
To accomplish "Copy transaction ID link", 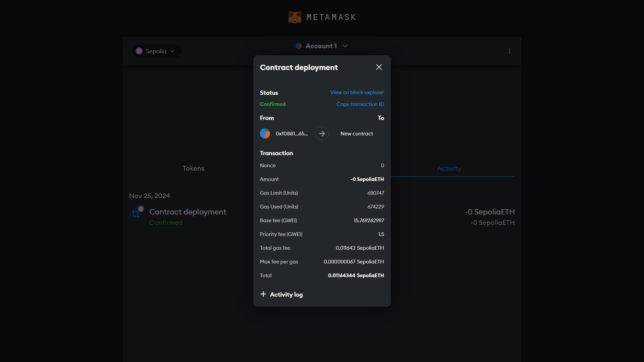I will point(360,104).
